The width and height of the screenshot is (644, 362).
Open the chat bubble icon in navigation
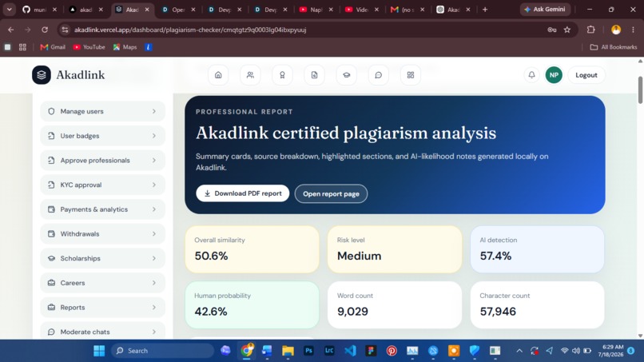coord(378,75)
